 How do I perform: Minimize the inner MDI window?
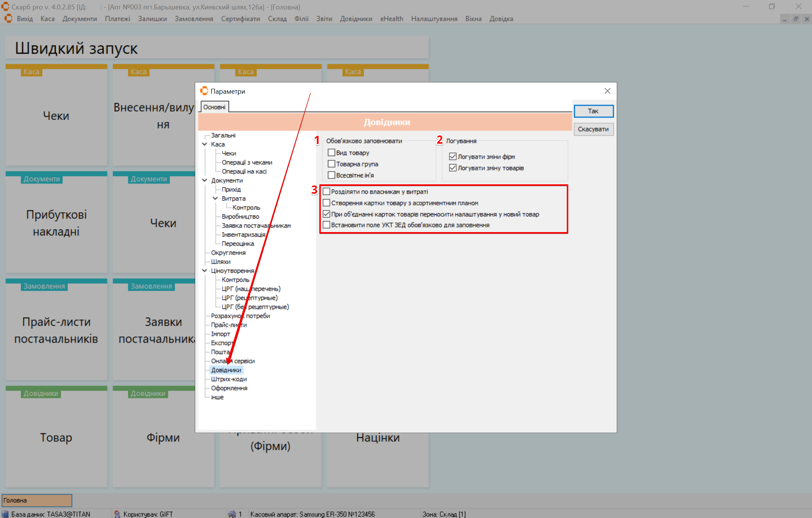785,19
